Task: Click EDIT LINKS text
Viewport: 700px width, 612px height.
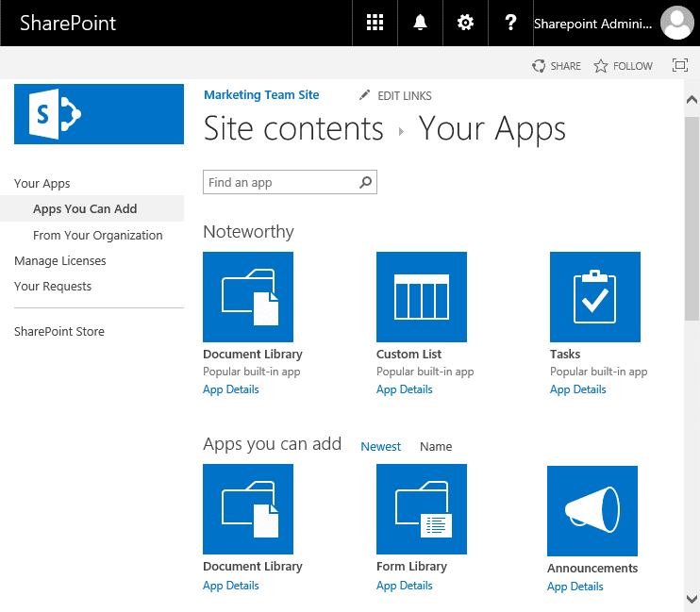Action: 405,96
